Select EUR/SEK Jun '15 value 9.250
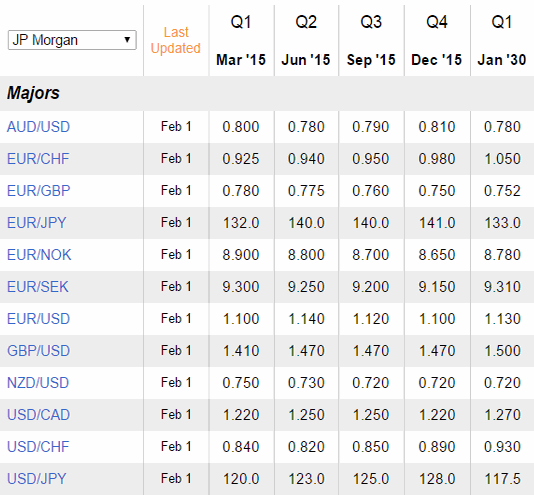Viewport: 534px width, 495px height. point(306,287)
